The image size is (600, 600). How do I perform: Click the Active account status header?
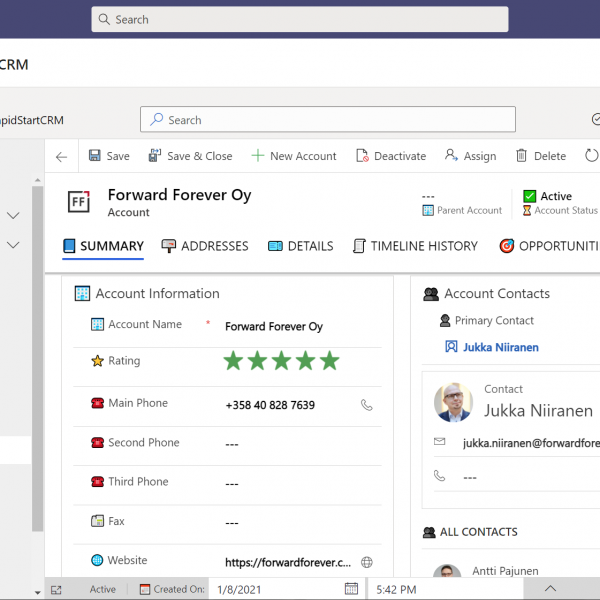click(x=560, y=203)
